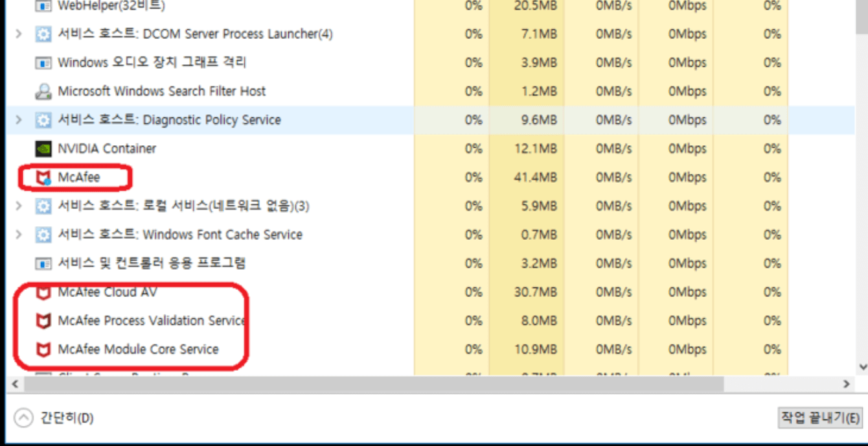This screenshot has height=446, width=868.
Task: Click the McAfee Cloud AV shield icon
Action: 43,292
